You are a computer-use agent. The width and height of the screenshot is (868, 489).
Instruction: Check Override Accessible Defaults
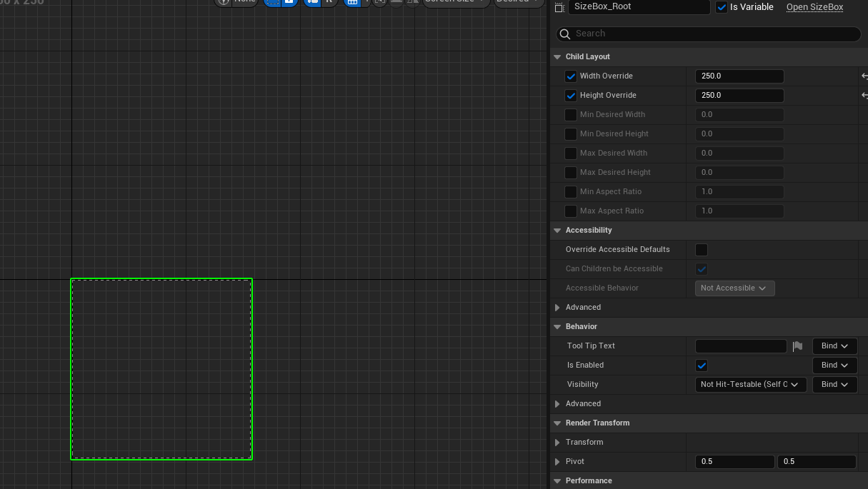point(702,250)
